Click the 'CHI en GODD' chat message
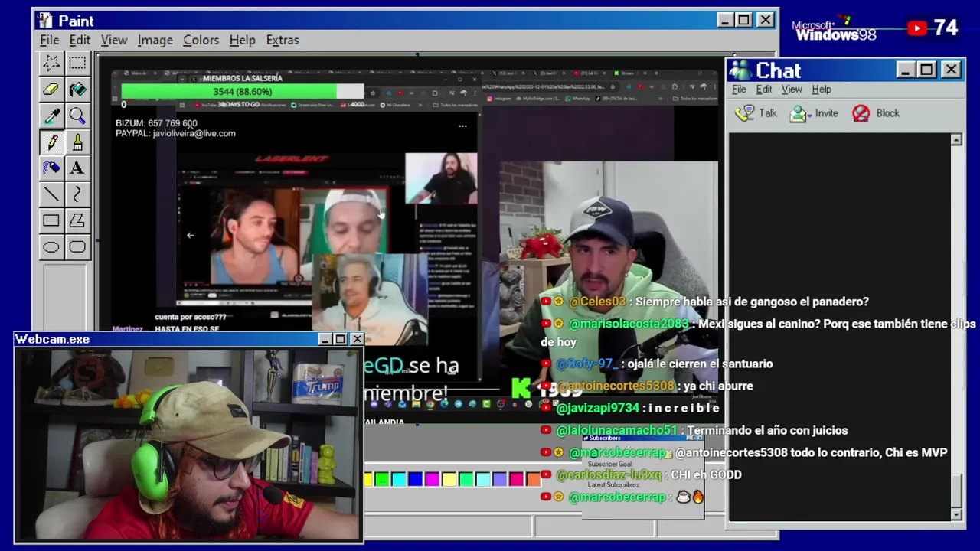The image size is (980, 551). pyautogui.click(x=706, y=474)
